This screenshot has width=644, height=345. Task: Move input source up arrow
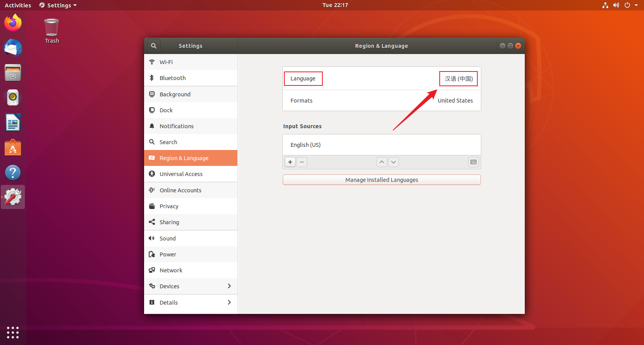(382, 162)
